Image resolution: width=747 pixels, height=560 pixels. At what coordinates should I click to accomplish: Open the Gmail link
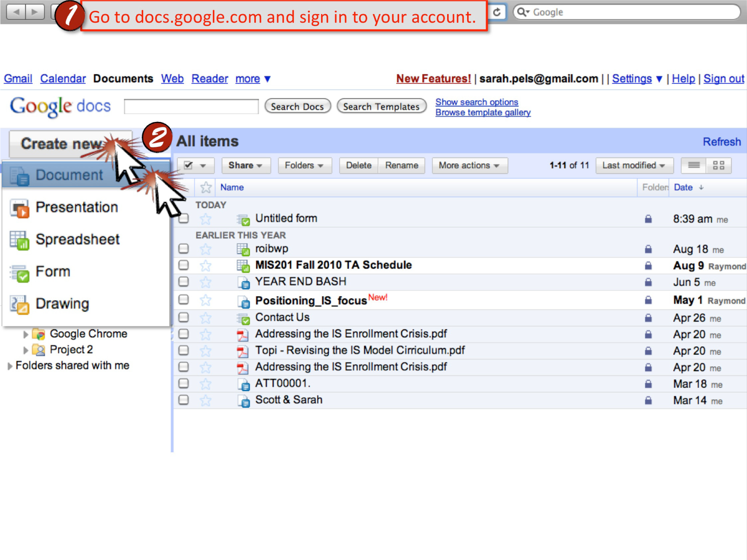(x=18, y=79)
